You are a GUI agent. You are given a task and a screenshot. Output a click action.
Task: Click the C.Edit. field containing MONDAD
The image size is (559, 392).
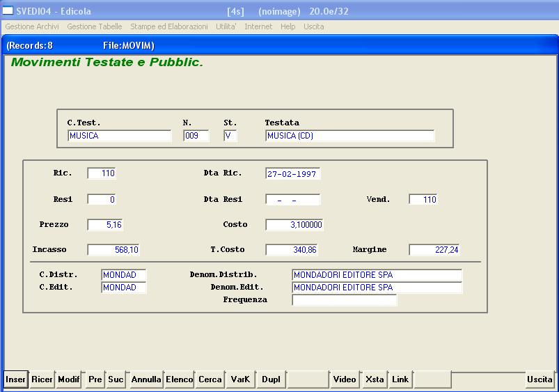(x=124, y=288)
